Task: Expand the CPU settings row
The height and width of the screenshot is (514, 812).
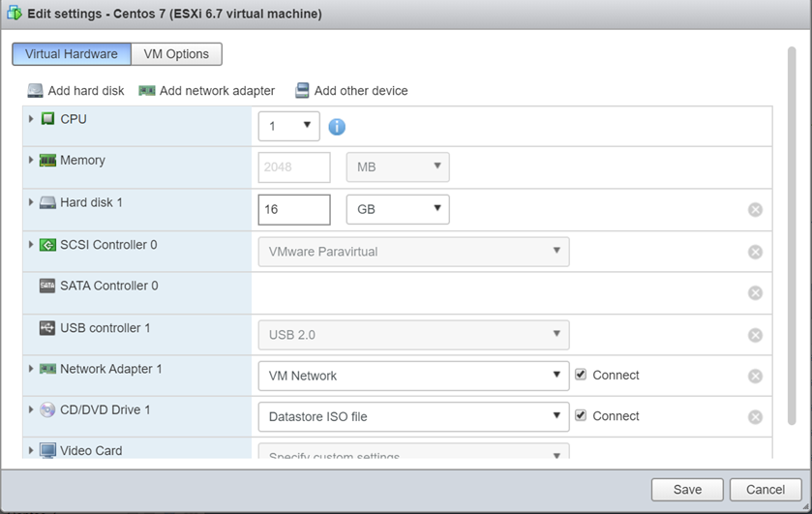Action: pos(31,119)
